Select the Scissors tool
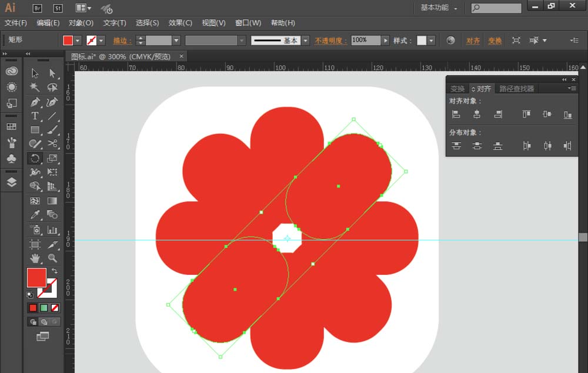The image size is (588, 373). (52, 144)
